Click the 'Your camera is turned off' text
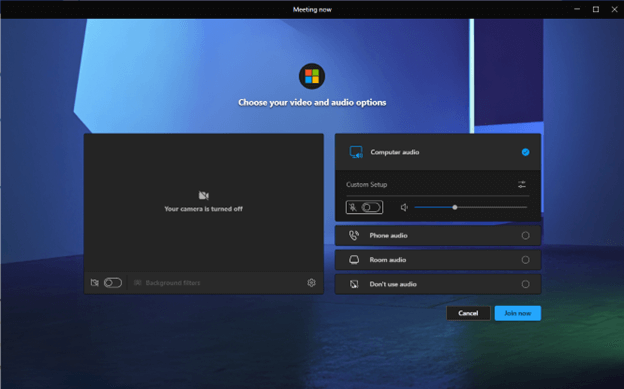624x389 pixels. point(203,209)
